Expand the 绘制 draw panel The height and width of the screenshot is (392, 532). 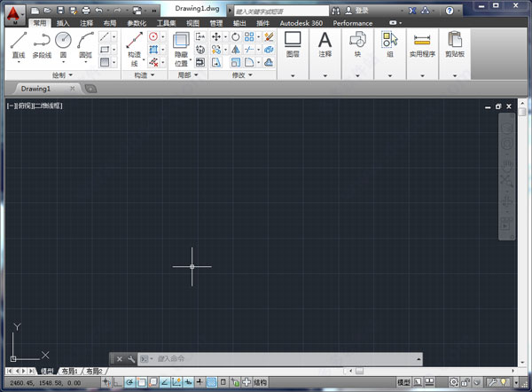point(63,75)
